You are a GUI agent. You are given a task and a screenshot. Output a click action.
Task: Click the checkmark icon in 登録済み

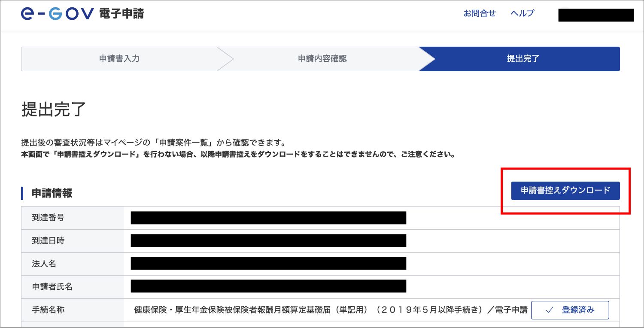click(x=549, y=310)
